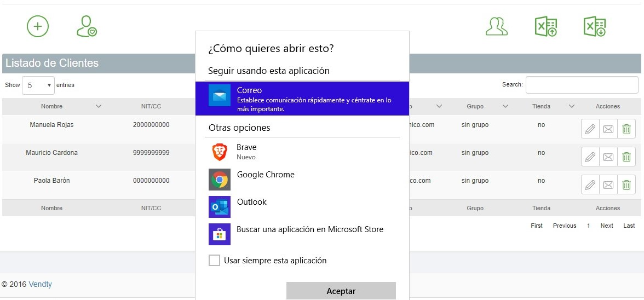The image size is (644, 300).
Task: Click the add new client plus icon
Action: coord(38,26)
